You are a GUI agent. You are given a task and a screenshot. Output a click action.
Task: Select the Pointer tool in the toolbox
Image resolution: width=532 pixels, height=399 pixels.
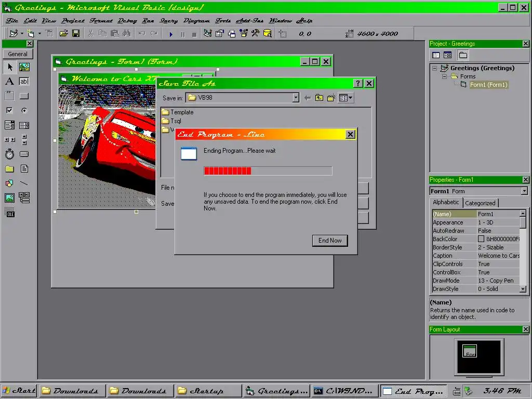click(x=10, y=67)
